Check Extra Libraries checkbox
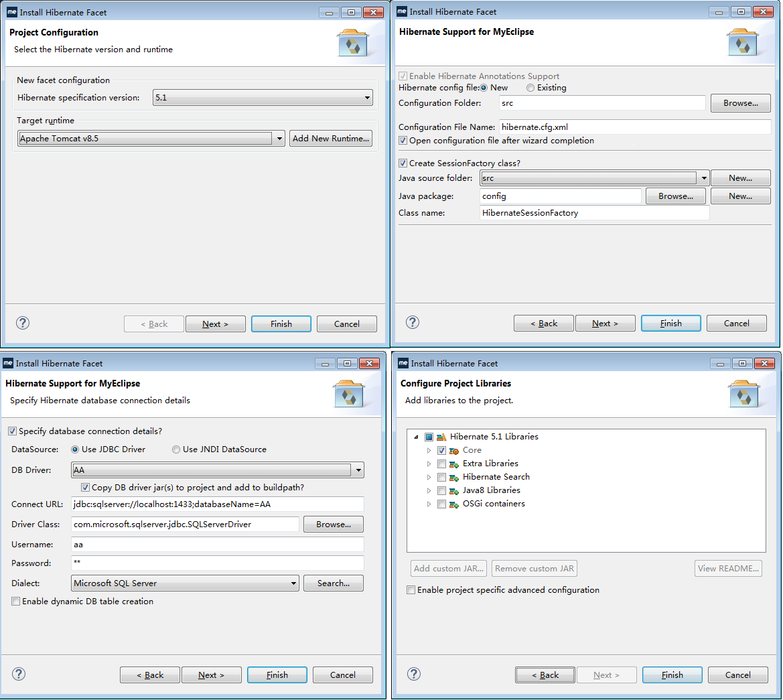783x700 pixels. coord(441,464)
